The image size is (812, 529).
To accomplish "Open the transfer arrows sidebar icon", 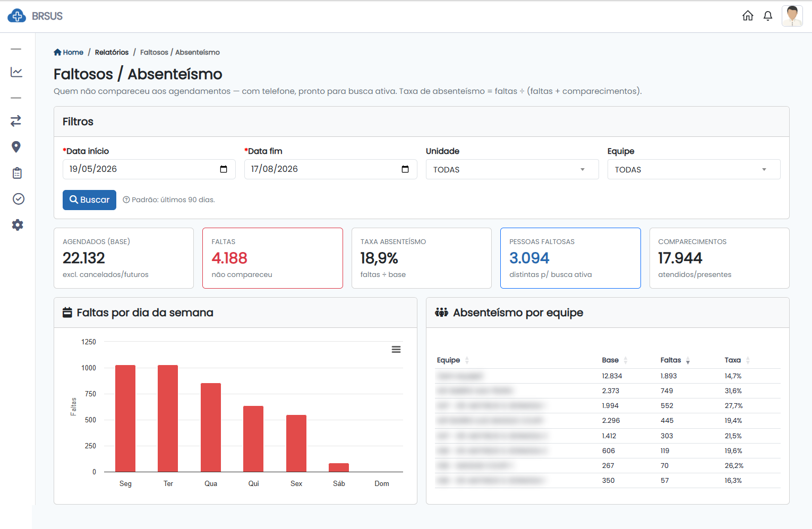I will [x=16, y=120].
